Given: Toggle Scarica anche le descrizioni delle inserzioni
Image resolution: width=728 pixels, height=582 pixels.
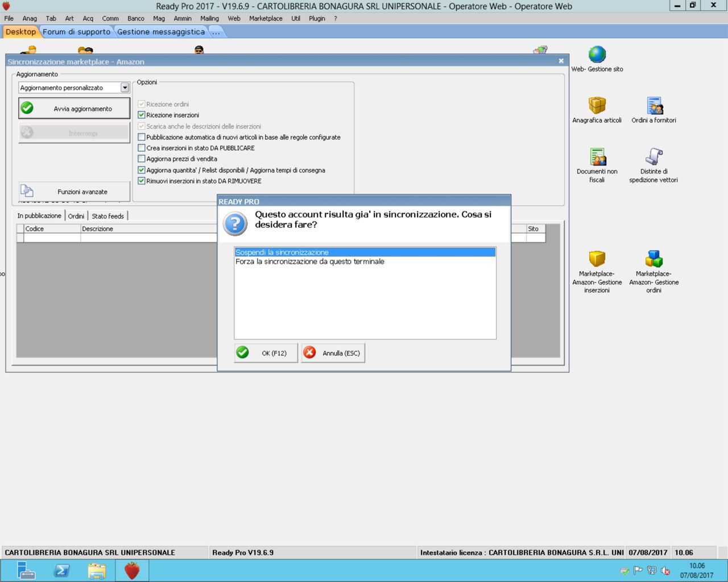Looking at the screenshot, I should pos(142,126).
